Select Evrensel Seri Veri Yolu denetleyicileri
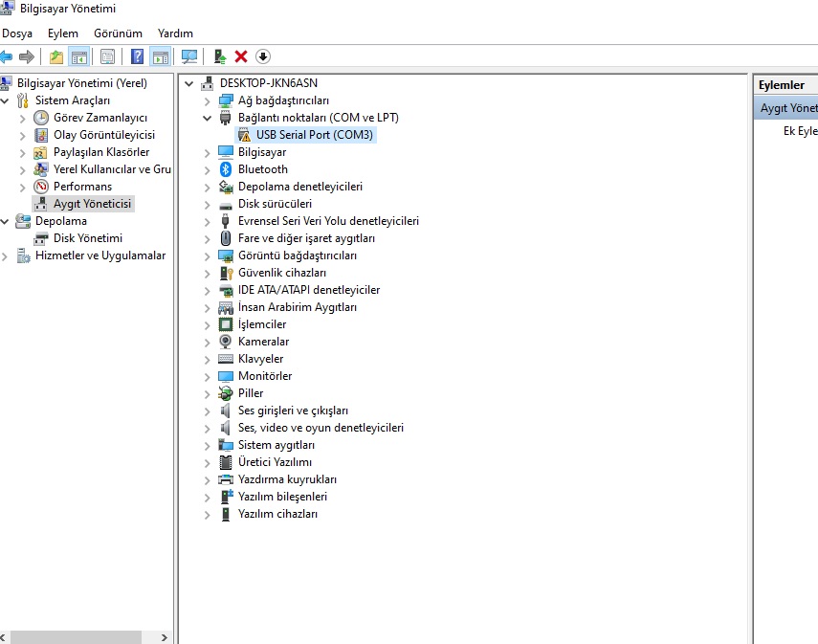The image size is (818, 644). click(328, 221)
